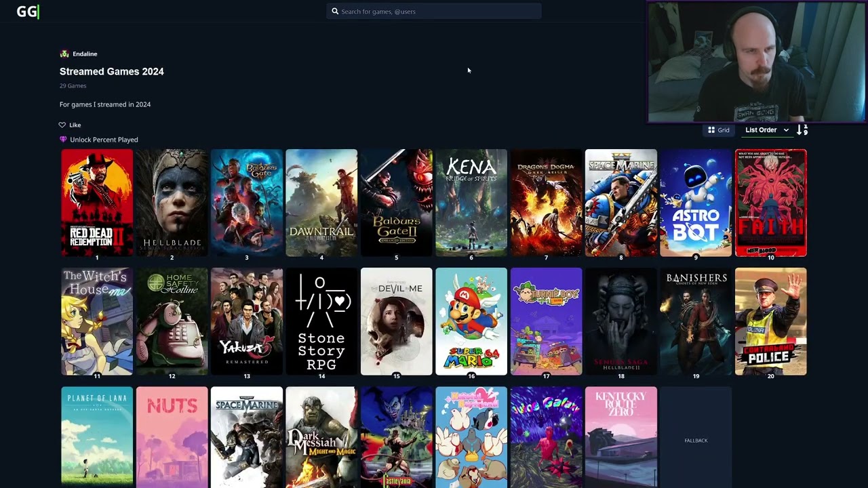Select Yakuza 5 Remastered cover

247,321
